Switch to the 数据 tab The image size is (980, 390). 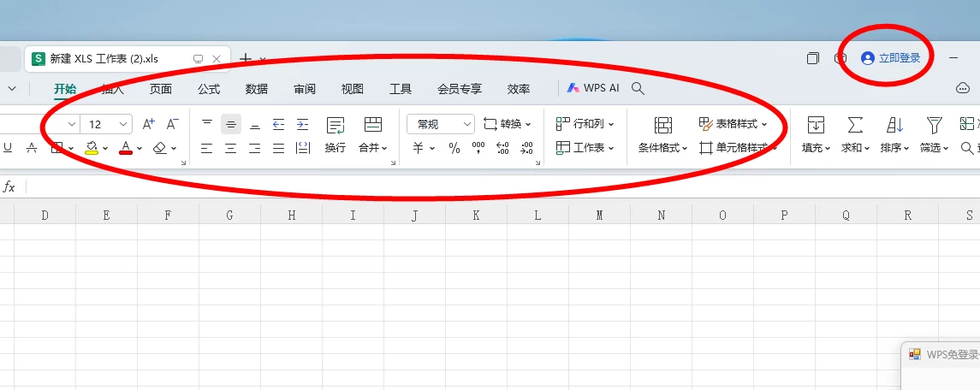coord(257,89)
